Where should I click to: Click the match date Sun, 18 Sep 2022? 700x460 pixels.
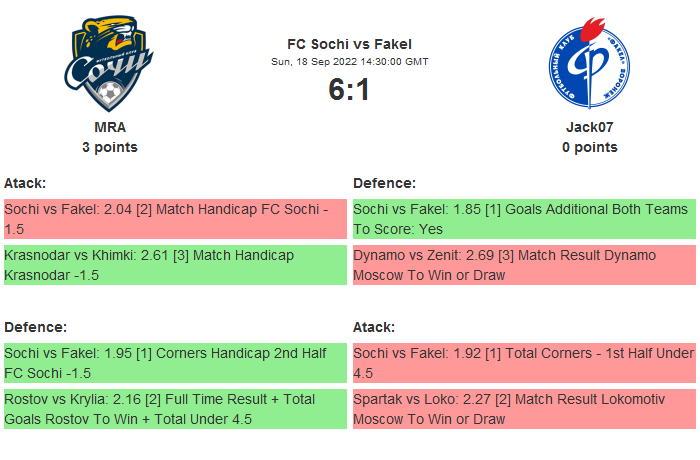tap(349, 61)
